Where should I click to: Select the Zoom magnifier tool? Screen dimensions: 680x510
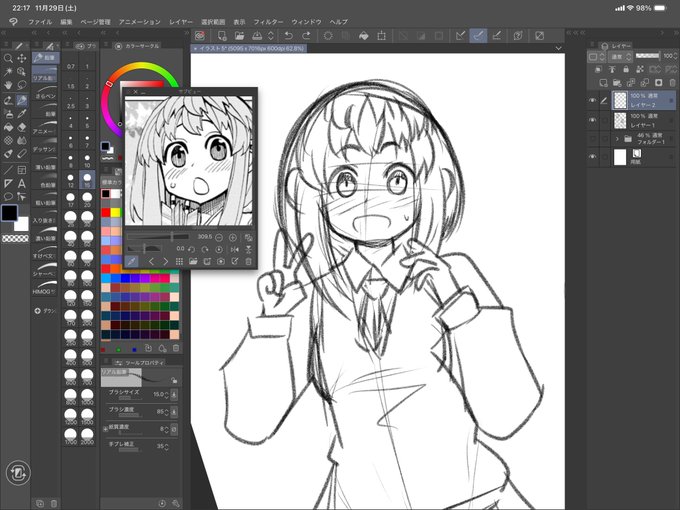click(8, 58)
